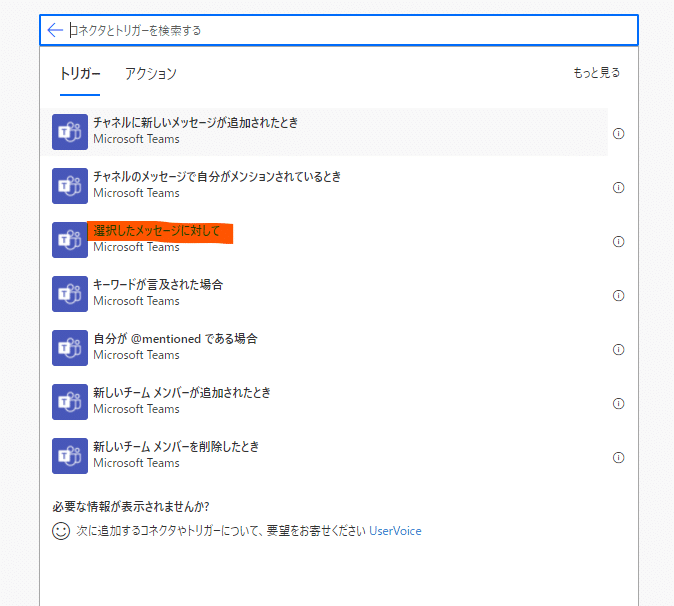
Task: Click Teams icon for キーワードが言及された場合
Action: coord(70,294)
